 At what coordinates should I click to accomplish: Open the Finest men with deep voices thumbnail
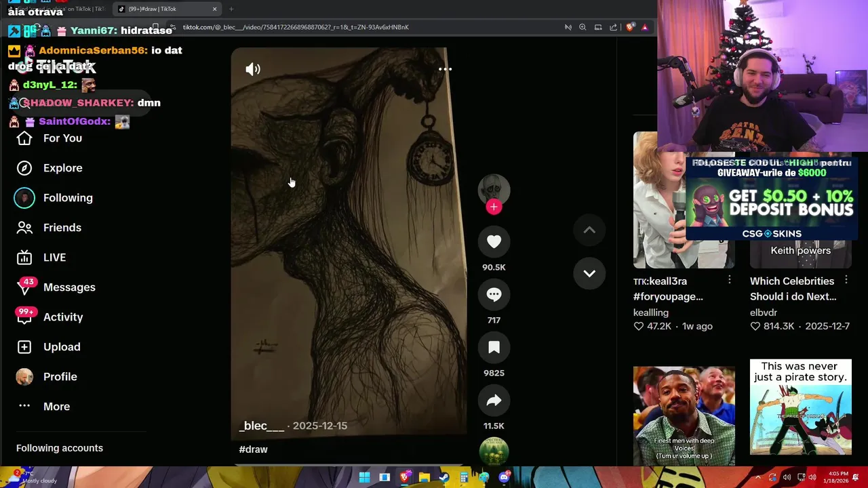coord(684,416)
